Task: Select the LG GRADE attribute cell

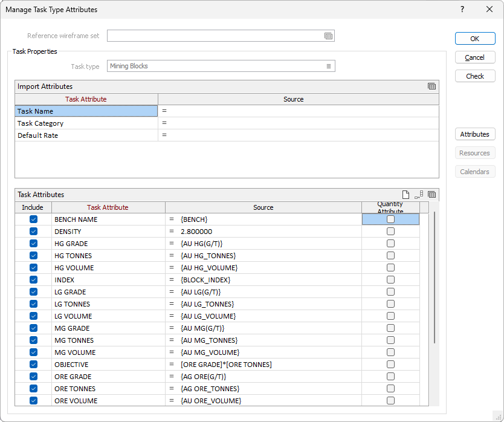Action: click(108, 292)
